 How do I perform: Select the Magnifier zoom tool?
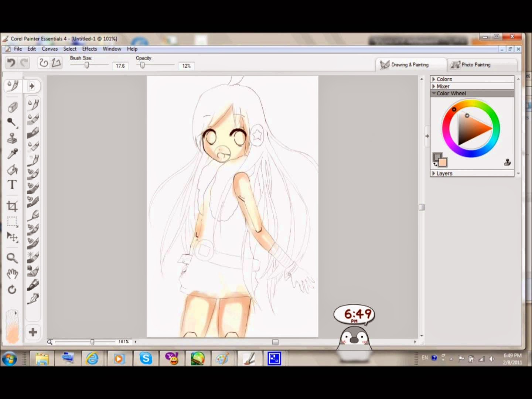(13, 258)
